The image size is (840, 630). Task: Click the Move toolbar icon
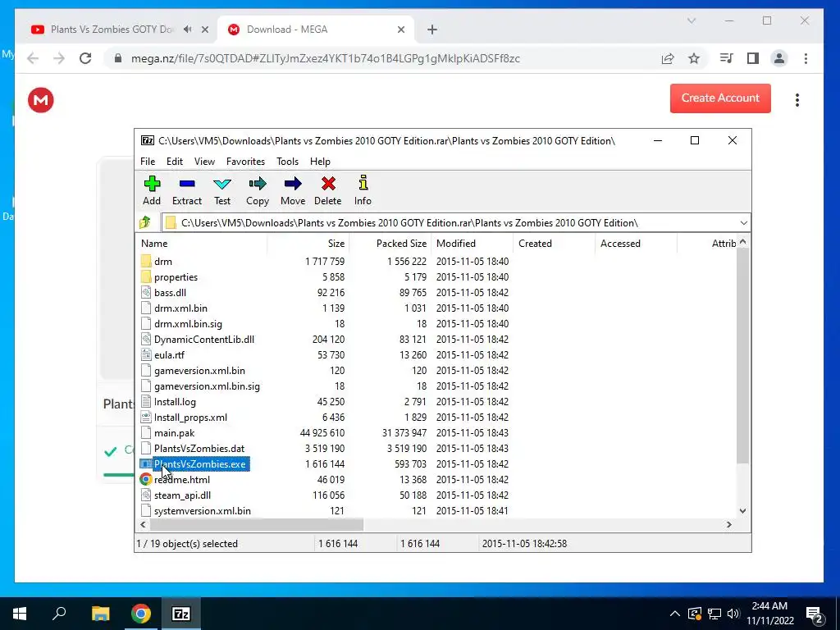click(x=293, y=185)
